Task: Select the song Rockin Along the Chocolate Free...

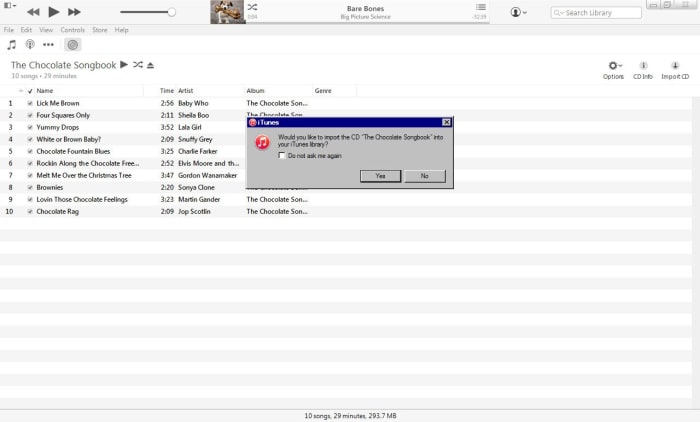Action: coord(88,163)
